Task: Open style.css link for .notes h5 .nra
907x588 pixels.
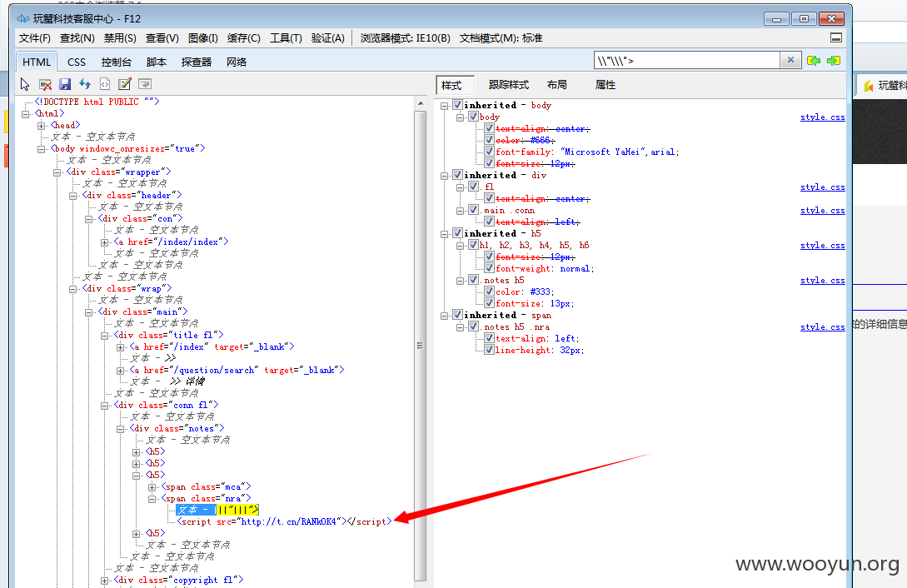Action: (823, 326)
